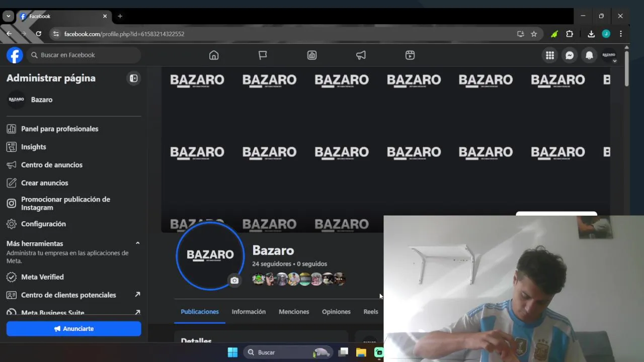Click the Bazaro cover photo
Viewport: 644px width, 362px height.
[386, 150]
